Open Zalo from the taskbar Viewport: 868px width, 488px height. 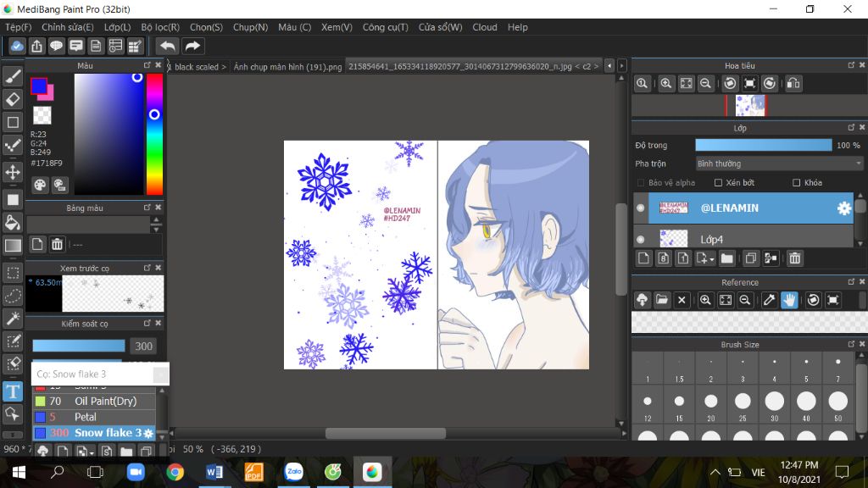[x=293, y=472]
